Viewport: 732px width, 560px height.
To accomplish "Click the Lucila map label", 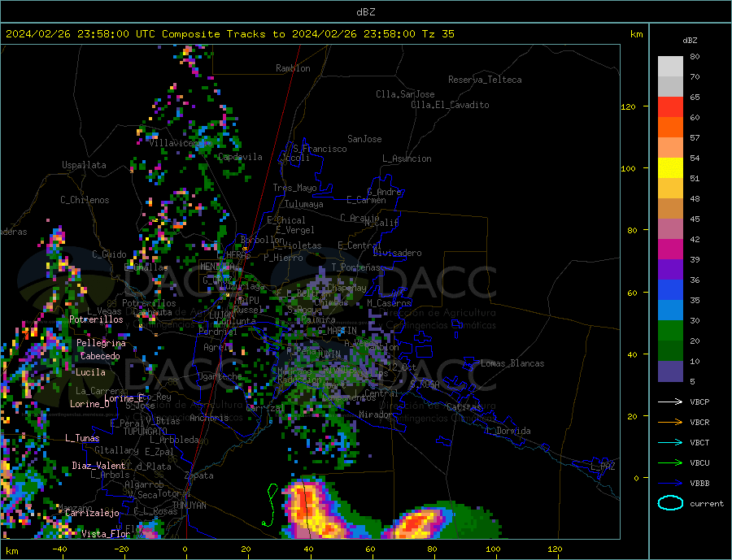I will pos(90,372).
